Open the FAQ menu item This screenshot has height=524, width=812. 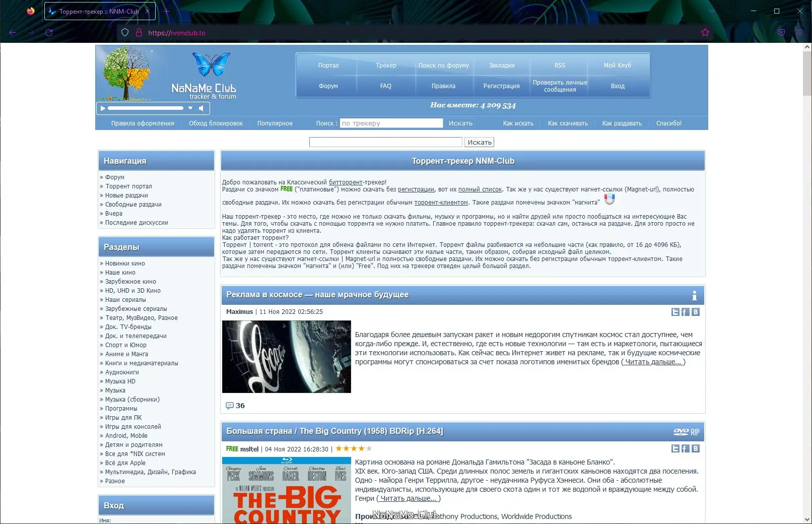(x=386, y=86)
